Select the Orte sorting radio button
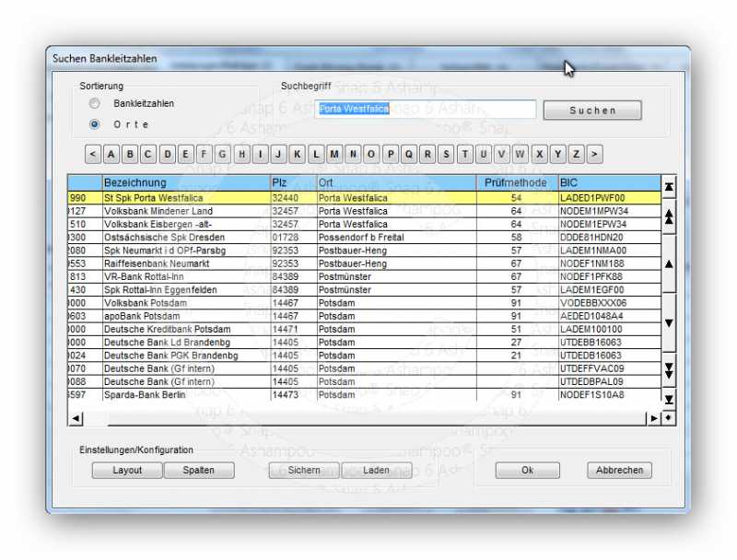The height and width of the screenshot is (560, 737). click(95, 124)
